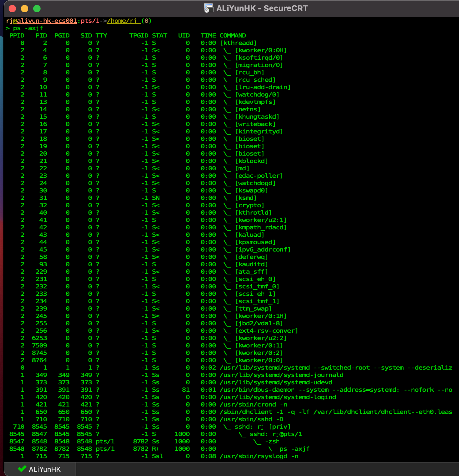Select the ALiYunHK session tab
The image size is (459, 476).
click(40, 469)
